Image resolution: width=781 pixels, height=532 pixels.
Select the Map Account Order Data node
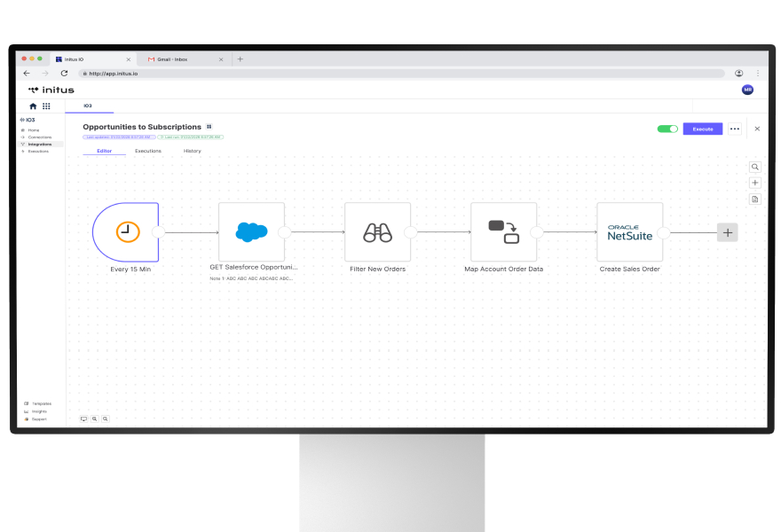(x=503, y=232)
